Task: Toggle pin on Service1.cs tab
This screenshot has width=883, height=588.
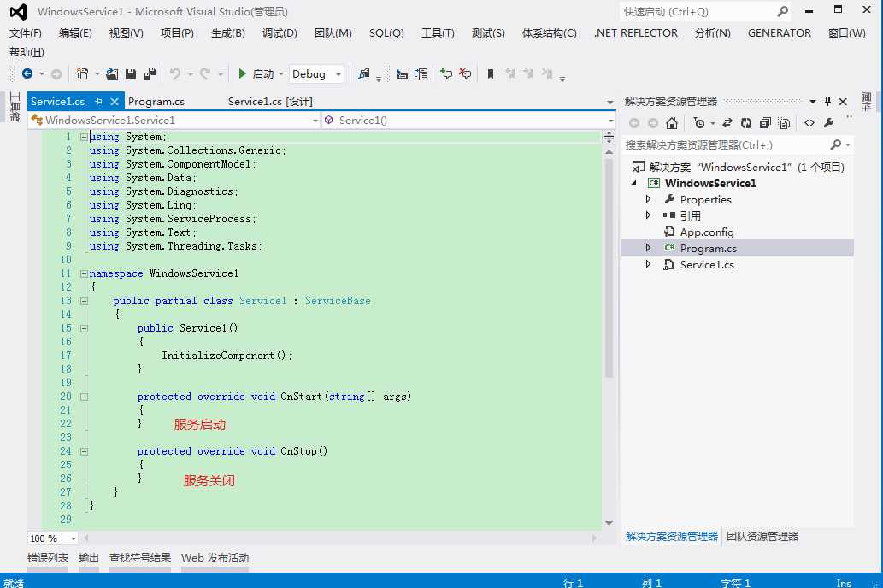Action: coord(98,102)
